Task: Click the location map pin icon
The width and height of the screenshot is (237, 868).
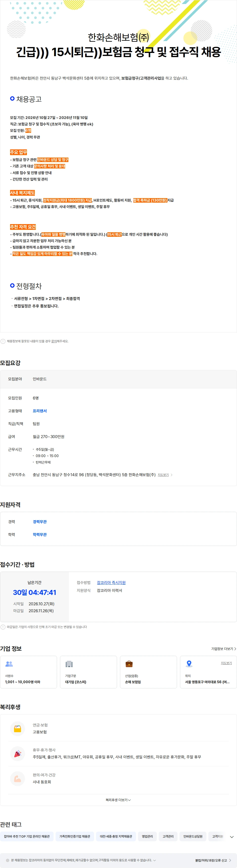Action: coord(189,664)
